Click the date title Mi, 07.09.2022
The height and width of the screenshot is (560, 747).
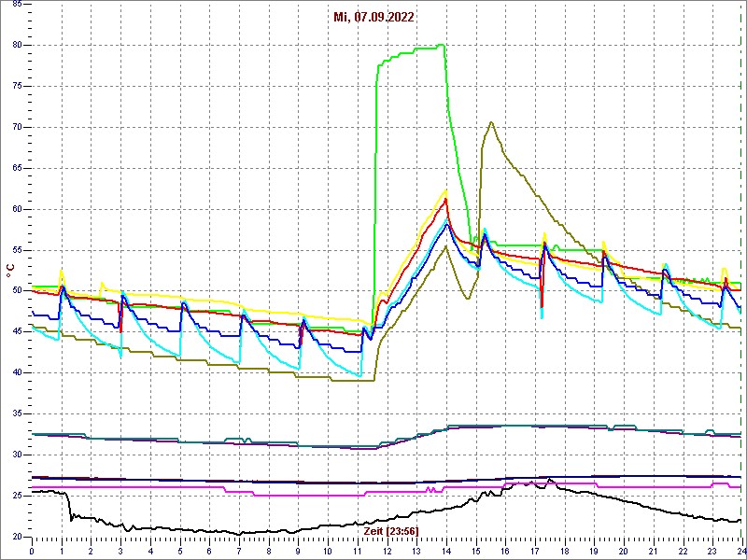[373, 17]
